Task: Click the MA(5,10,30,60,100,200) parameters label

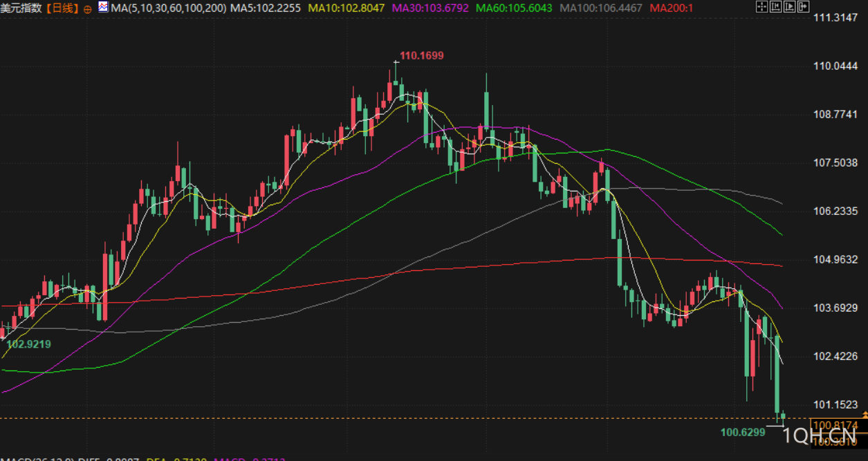Action: pos(168,8)
